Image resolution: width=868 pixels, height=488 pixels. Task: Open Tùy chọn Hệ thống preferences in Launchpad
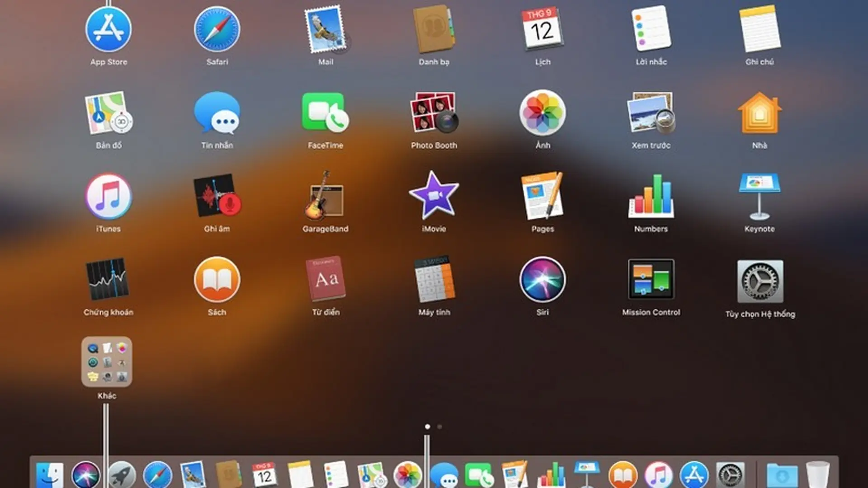[760, 281]
